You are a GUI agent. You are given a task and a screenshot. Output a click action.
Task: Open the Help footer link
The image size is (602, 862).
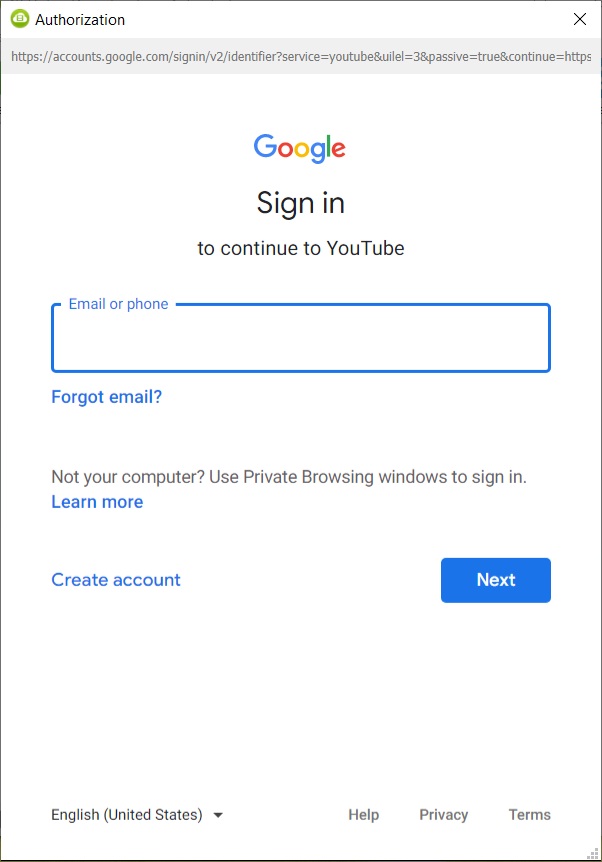click(x=363, y=815)
